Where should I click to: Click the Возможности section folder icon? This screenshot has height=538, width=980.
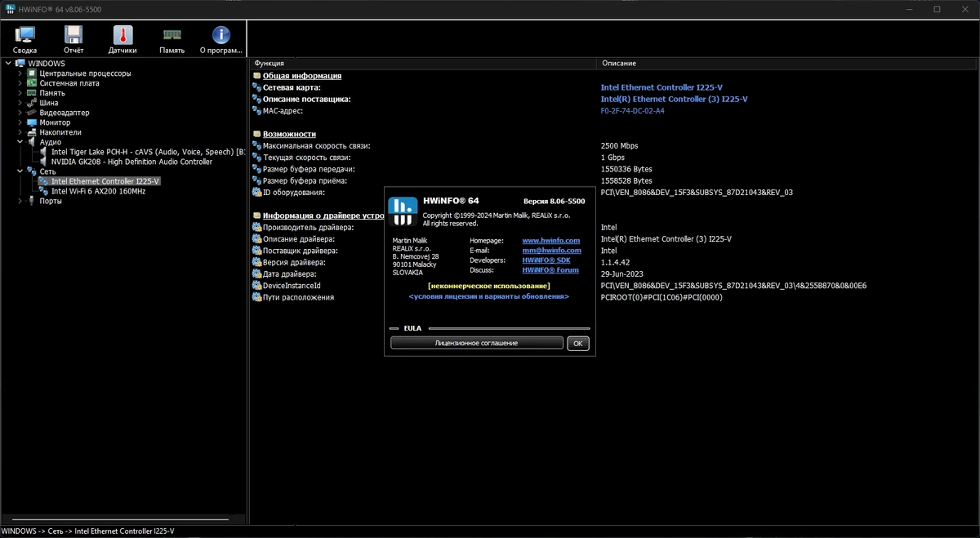coord(256,134)
